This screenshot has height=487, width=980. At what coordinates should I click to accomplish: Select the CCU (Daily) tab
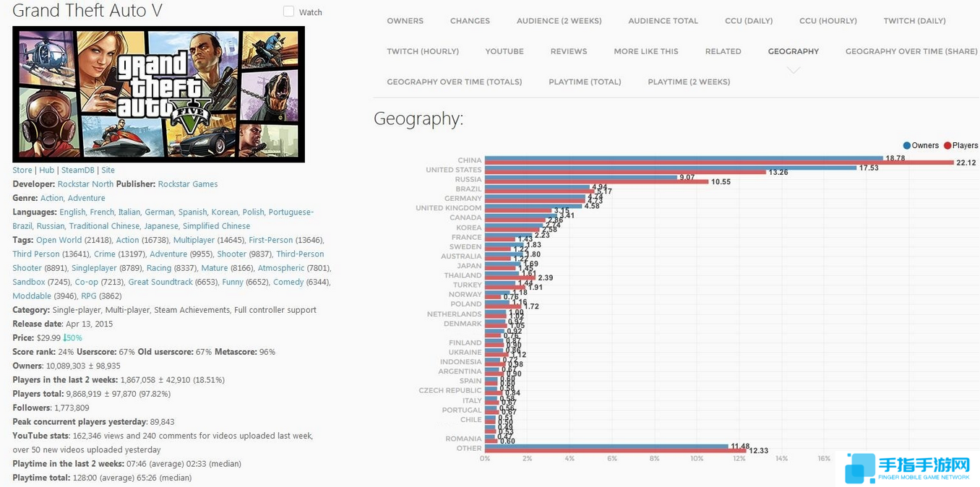click(749, 21)
